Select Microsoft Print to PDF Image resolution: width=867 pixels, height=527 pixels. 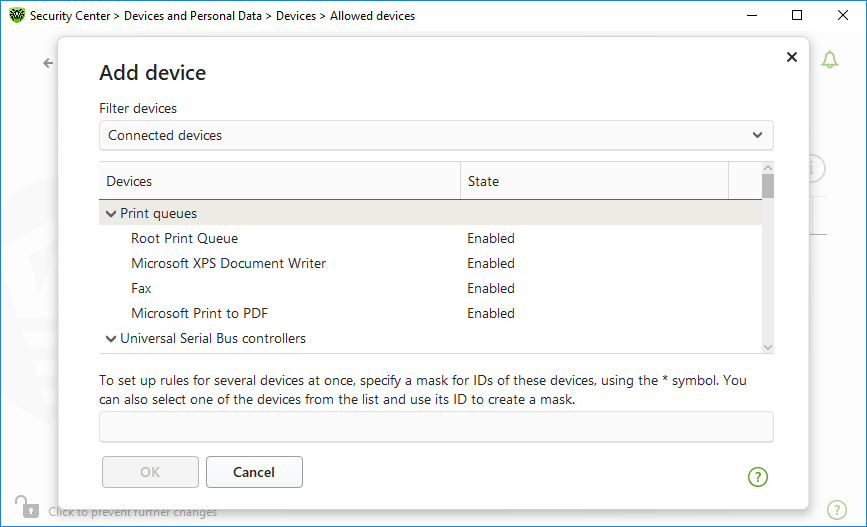pos(430,313)
